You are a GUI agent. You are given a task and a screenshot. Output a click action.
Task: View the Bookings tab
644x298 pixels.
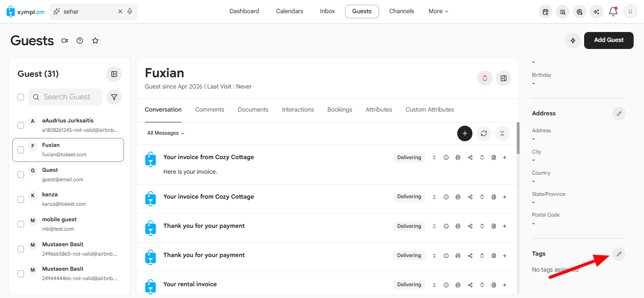click(x=340, y=110)
